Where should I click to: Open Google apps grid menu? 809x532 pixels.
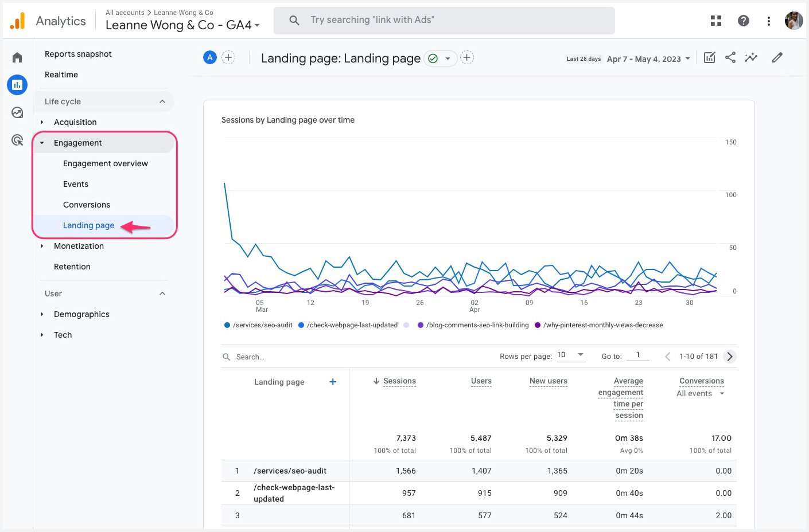click(x=715, y=20)
